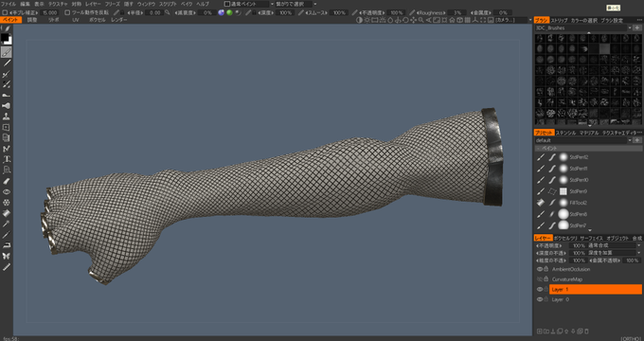This screenshot has width=644, height=341.
Task: Select the copy/paste tool with page icon
Action: tap(7, 138)
